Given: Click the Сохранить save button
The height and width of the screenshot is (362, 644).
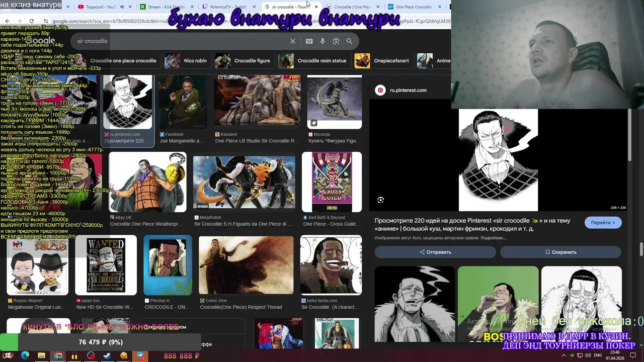Looking at the screenshot, I should point(560,252).
